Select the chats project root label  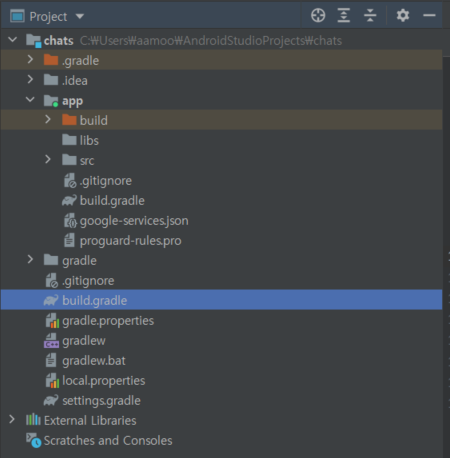(59, 41)
